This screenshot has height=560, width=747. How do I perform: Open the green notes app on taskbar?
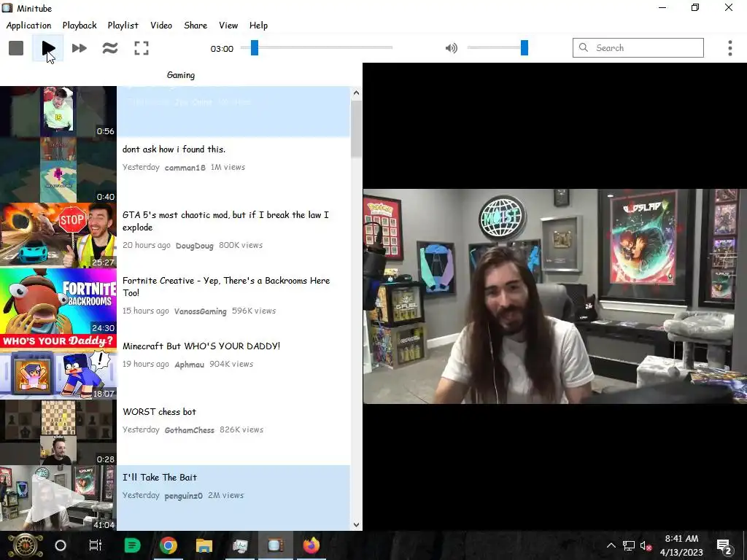[x=132, y=545]
